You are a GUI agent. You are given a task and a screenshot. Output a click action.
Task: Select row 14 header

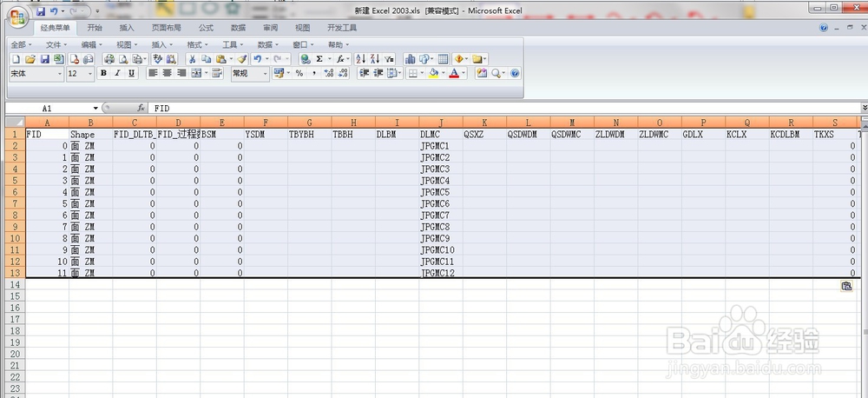(x=15, y=284)
